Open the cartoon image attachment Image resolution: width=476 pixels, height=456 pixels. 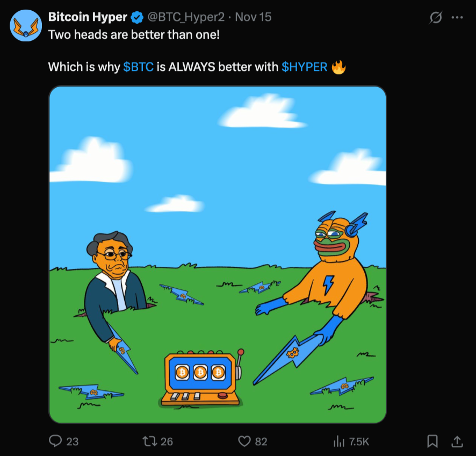coord(218,254)
